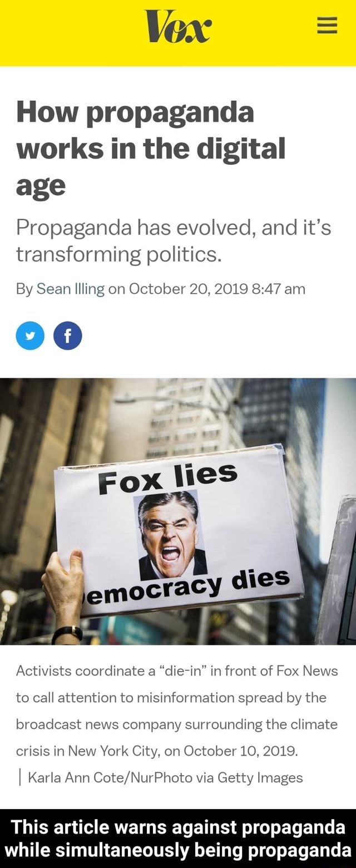Click the shouting face printed on the sign

click(x=170, y=535)
